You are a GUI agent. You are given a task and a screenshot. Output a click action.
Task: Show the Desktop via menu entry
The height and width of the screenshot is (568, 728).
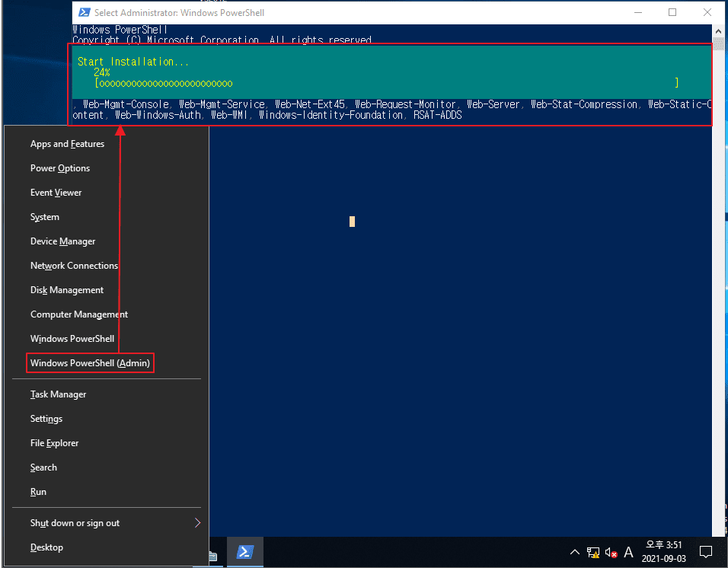pyautogui.click(x=46, y=547)
